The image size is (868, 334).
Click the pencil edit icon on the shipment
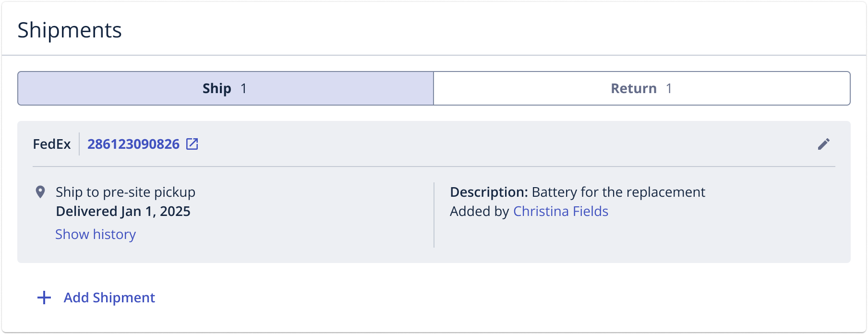click(823, 144)
